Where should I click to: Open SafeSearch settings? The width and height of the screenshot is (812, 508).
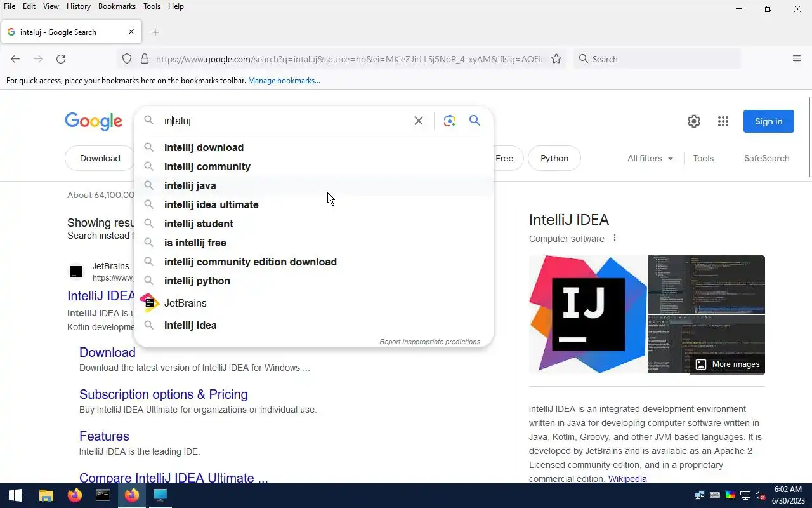[766, 158]
